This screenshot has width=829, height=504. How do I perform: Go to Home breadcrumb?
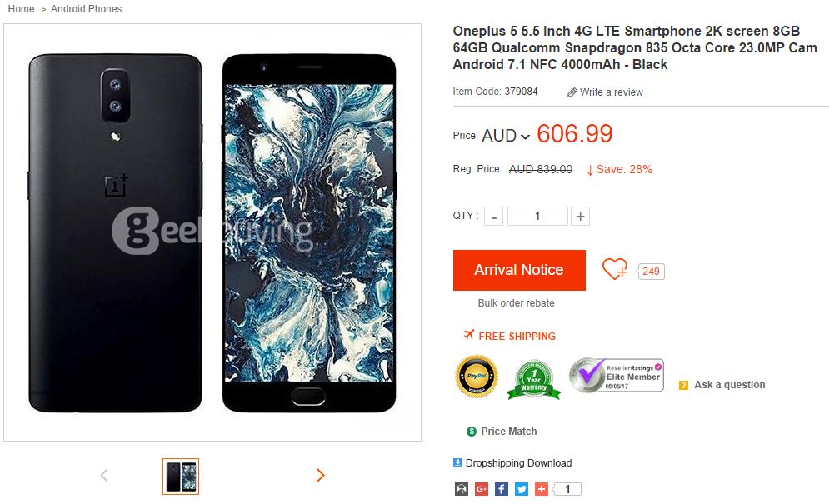coord(21,9)
